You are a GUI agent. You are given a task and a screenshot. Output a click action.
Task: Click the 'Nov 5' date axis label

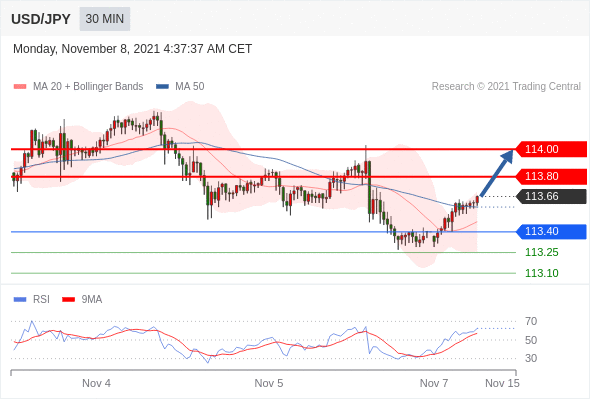click(269, 383)
